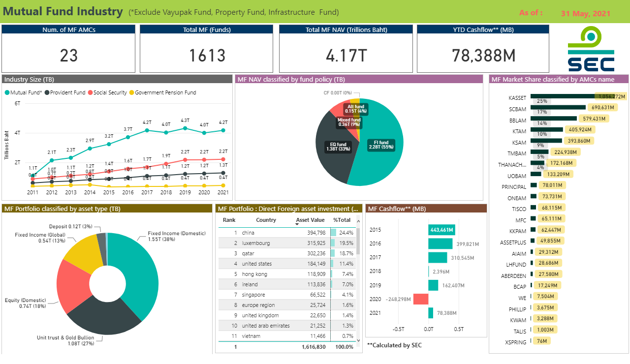Click the Mutual Fund legend marker
Screen dimensions: 630x364
click(7, 92)
